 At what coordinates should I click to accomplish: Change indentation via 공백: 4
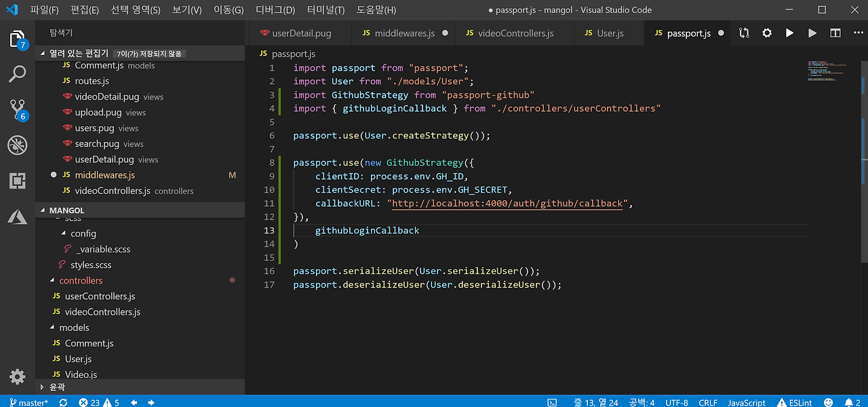pyautogui.click(x=642, y=402)
